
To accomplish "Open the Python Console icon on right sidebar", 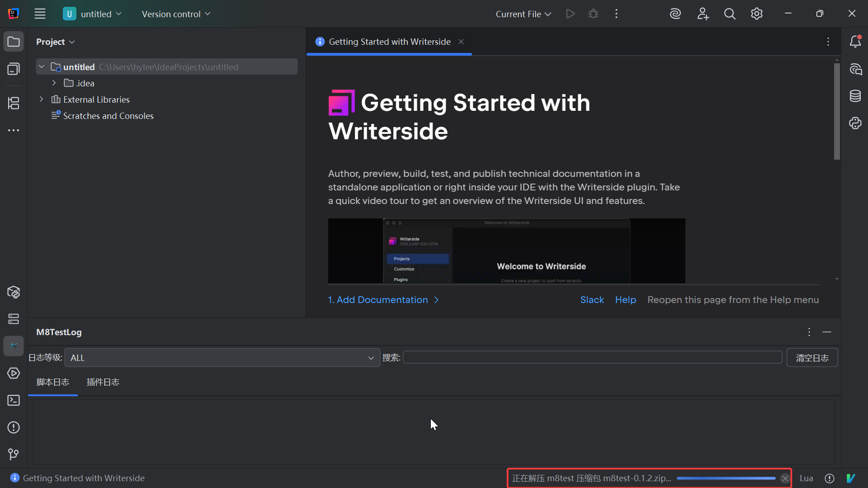I will click(855, 123).
